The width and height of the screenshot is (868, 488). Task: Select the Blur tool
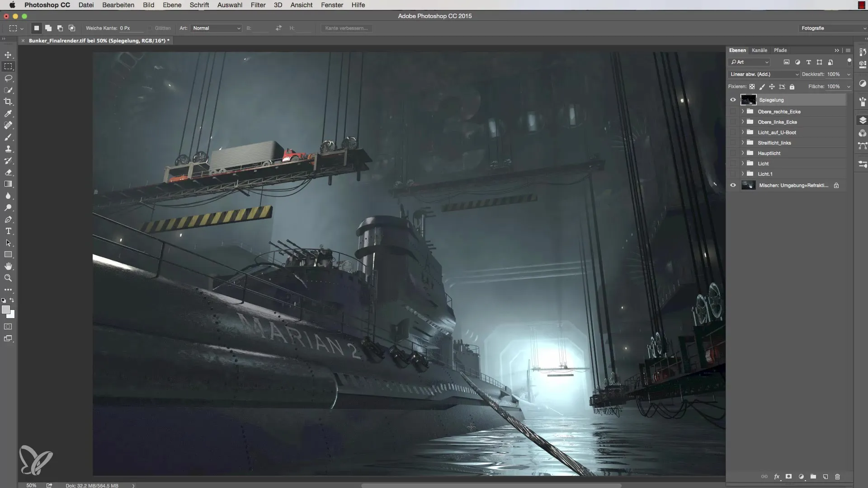tap(8, 196)
